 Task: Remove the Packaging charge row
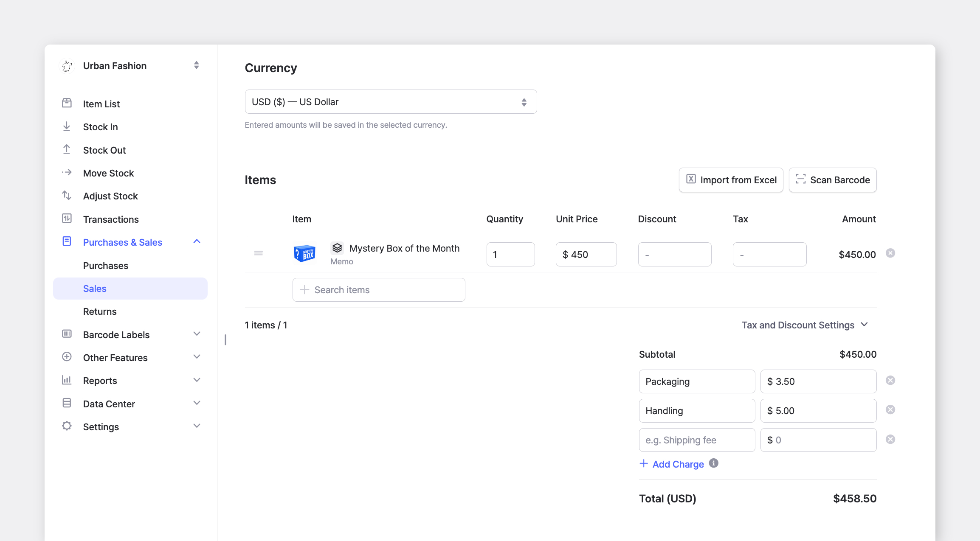pos(890,381)
